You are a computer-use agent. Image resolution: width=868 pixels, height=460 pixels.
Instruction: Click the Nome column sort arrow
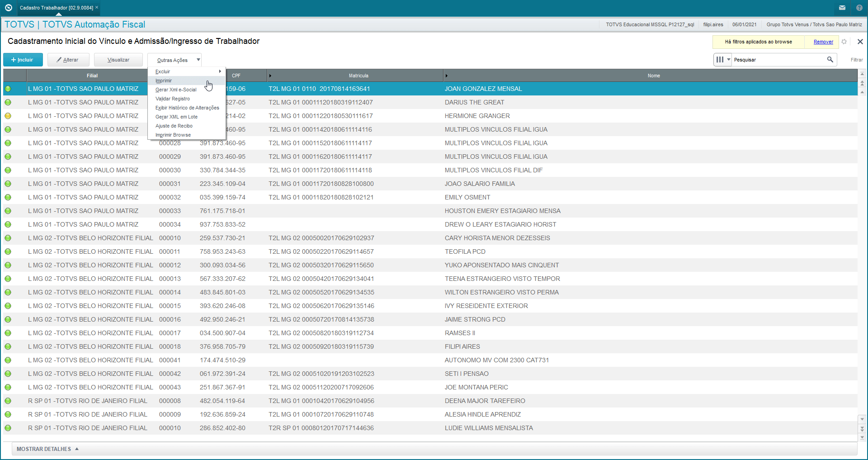[447, 76]
